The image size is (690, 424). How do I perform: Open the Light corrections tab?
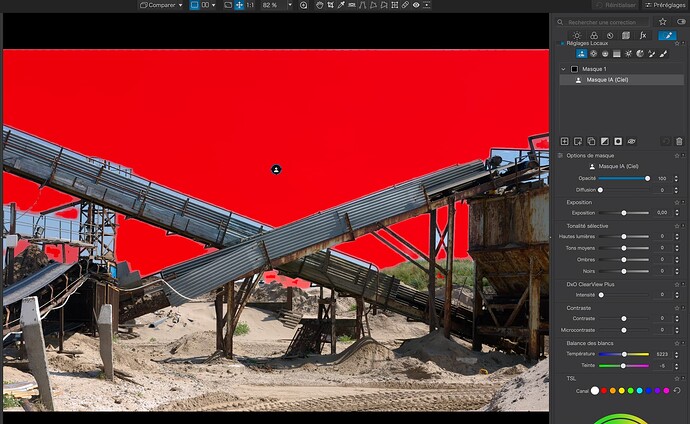tap(577, 36)
